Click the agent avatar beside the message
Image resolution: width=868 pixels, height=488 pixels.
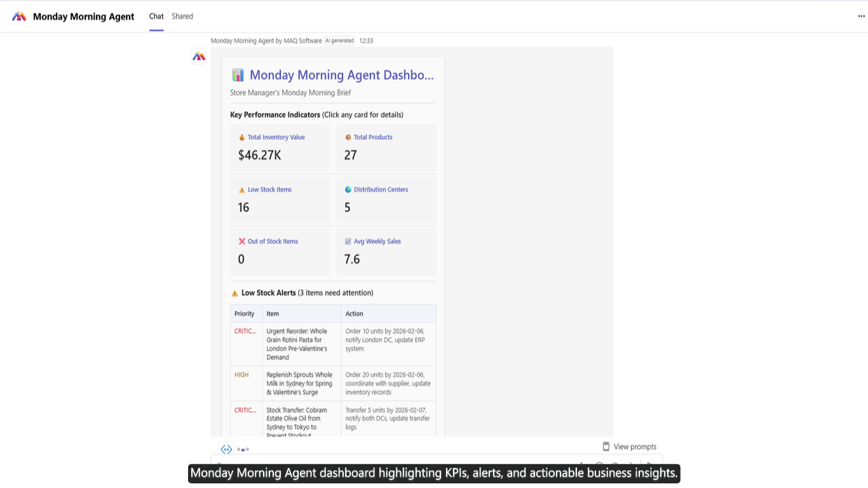[199, 57]
